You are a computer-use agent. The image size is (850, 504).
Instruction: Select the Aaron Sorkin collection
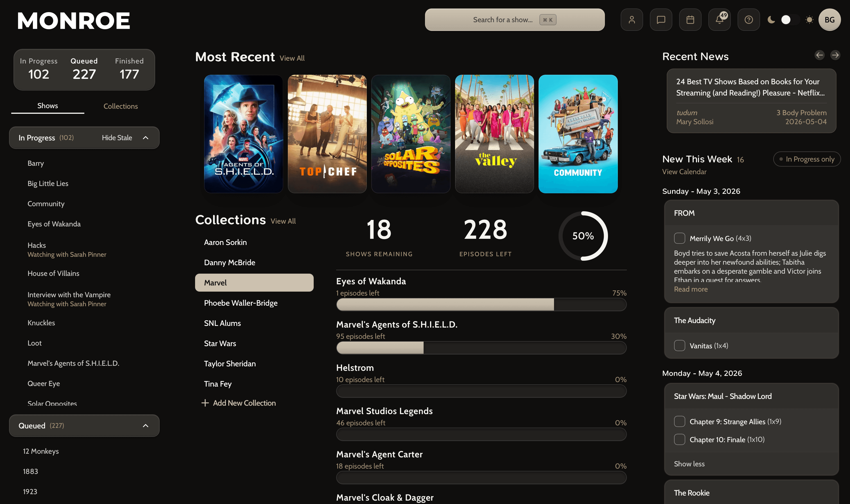(254, 242)
